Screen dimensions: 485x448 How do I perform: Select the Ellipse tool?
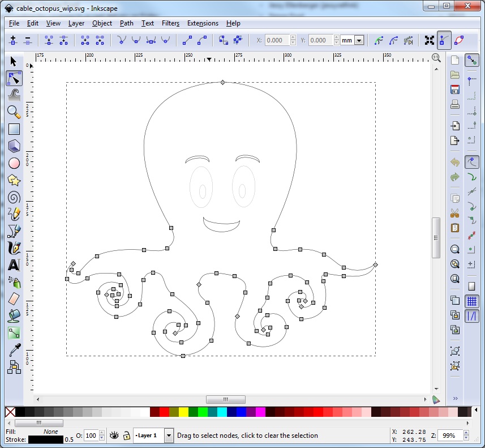coord(14,163)
